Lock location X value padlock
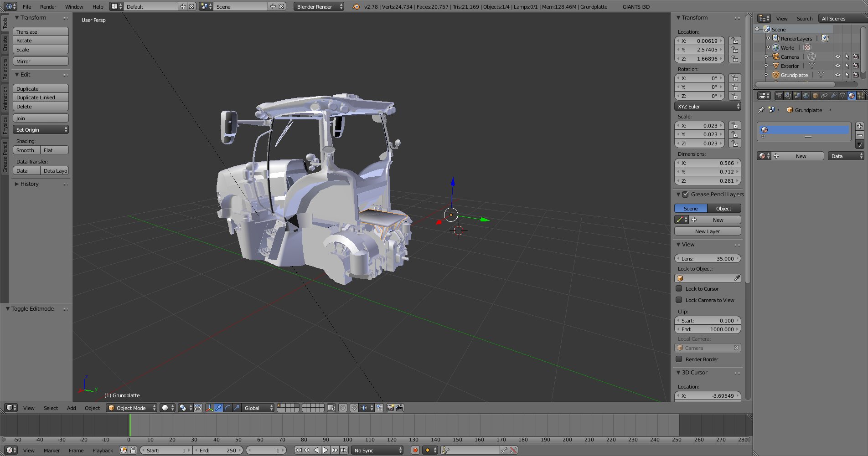Image resolution: width=868 pixels, height=456 pixels. click(734, 41)
